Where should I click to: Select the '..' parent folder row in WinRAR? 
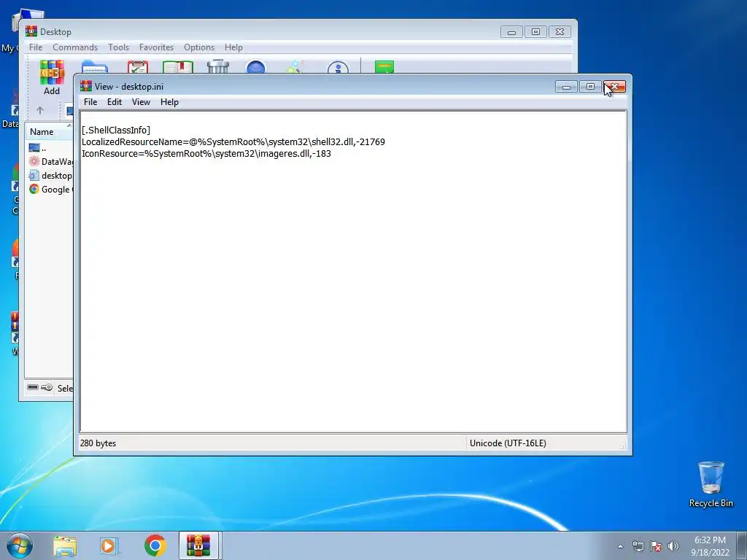[49, 148]
